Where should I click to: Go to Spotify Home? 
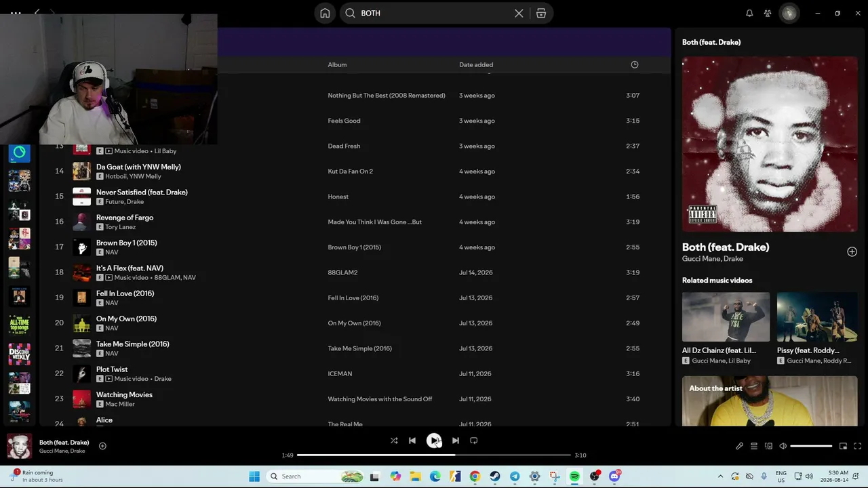click(325, 14)
